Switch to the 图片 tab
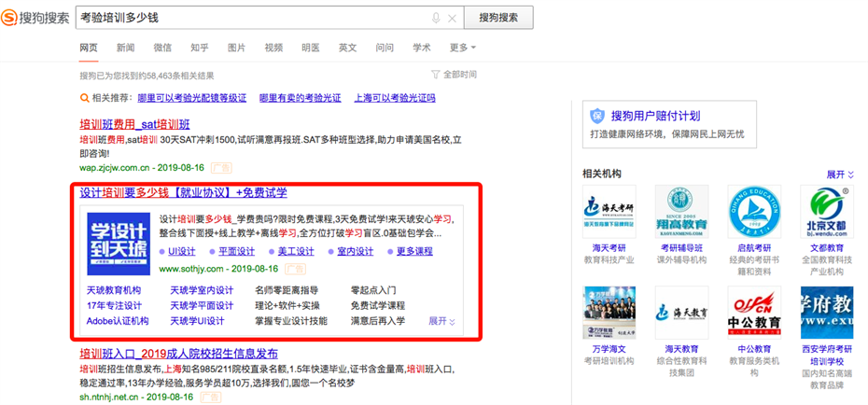Viewport: 868px width, 405px height. (237, 48)
